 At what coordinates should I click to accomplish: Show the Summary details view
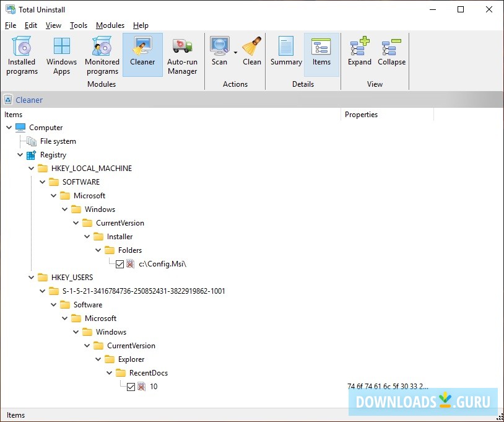(x=286, y=51)
